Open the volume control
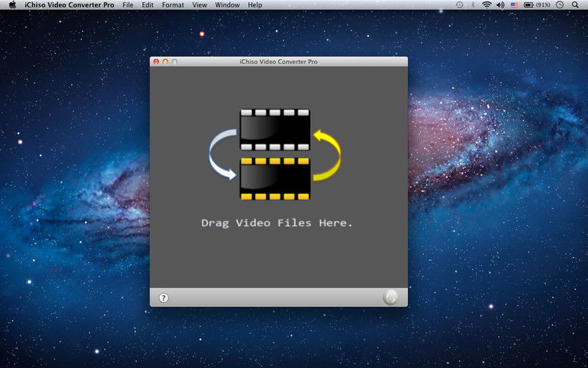This screenshot has width=588, height=368. pyautogui.click(x=501, y=5)
